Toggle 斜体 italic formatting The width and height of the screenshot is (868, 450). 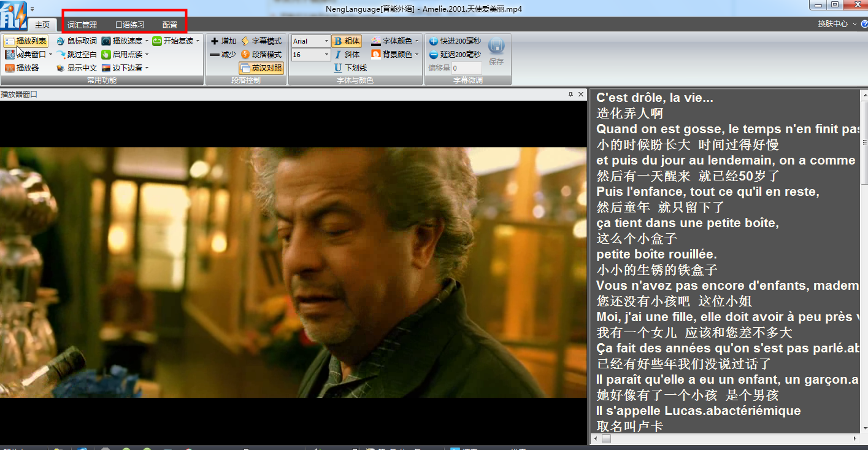[x=347, y=55]
